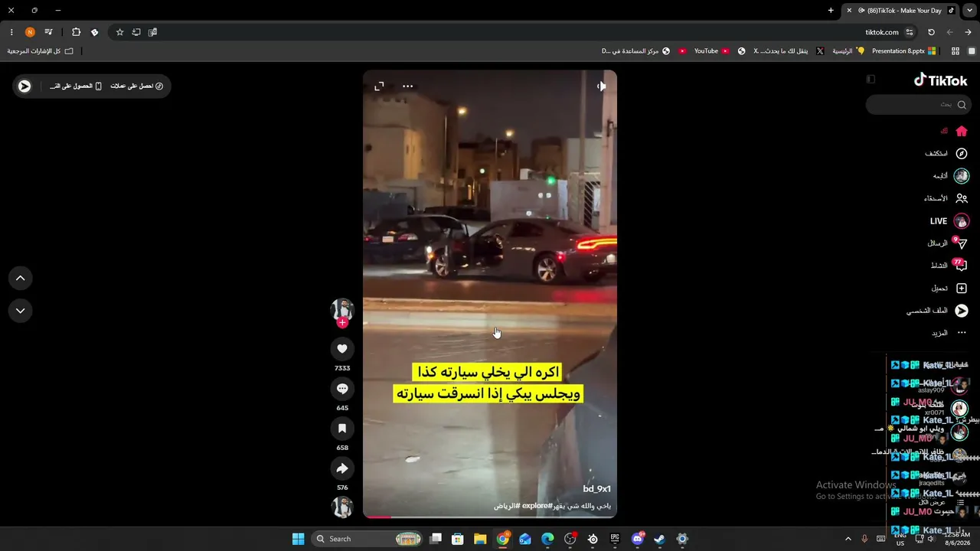980x551 pixels.
Task: Open the apps grid icon in bookmarks bar
Action: coord(955,51)
